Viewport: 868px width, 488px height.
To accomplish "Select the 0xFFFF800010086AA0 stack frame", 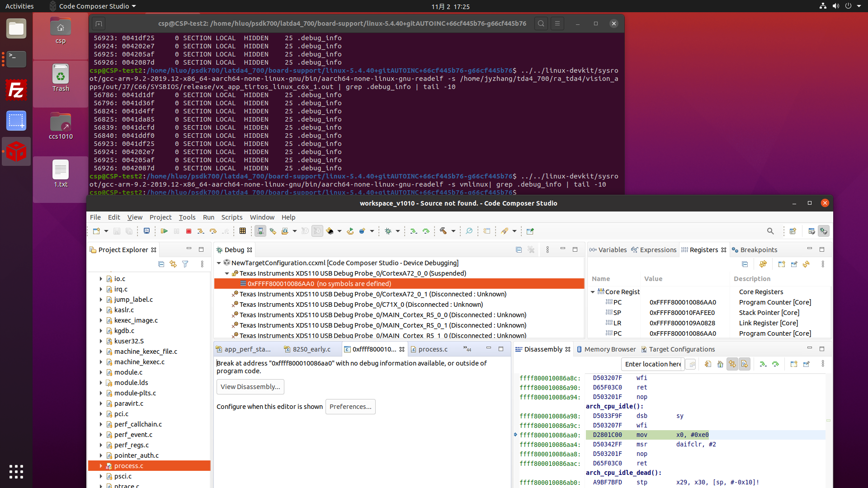I will pos(399,284).
